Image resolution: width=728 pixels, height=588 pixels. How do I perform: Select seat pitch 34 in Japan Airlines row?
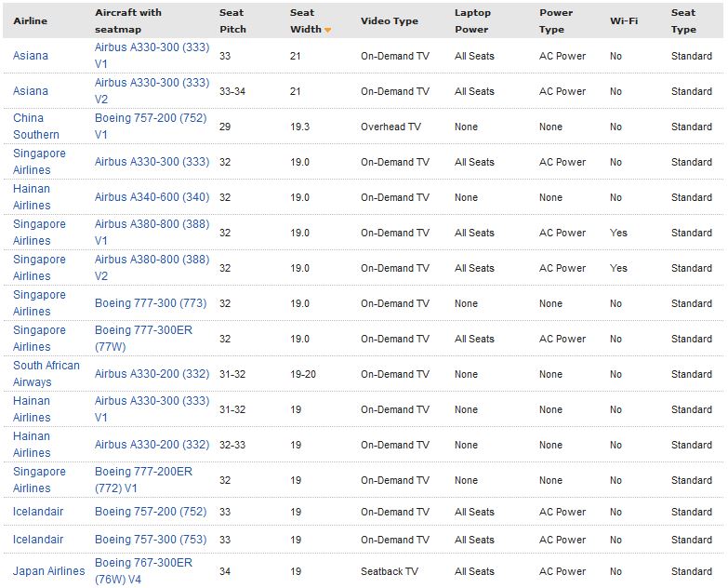click(x=225, y=571)
